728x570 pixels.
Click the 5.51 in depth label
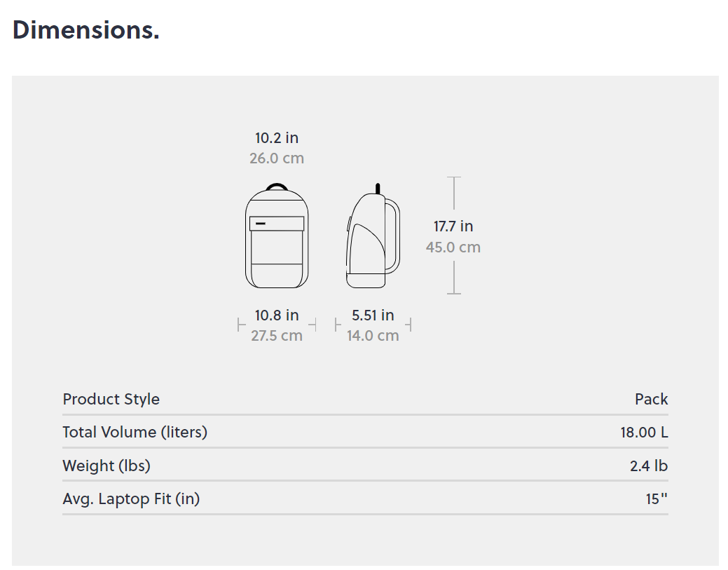click(373, 315)
